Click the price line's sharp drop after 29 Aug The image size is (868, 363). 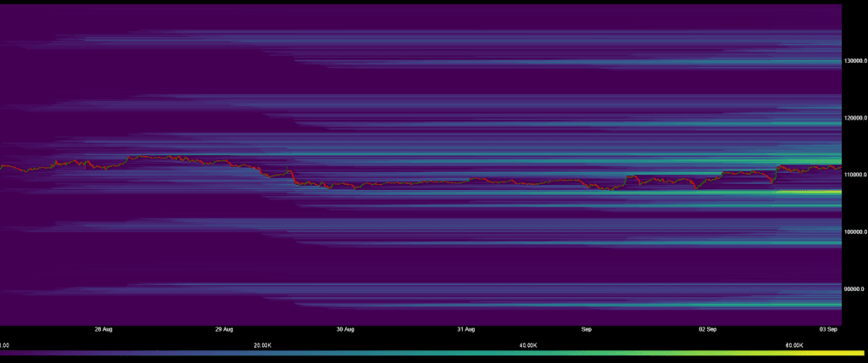(292, 177)
